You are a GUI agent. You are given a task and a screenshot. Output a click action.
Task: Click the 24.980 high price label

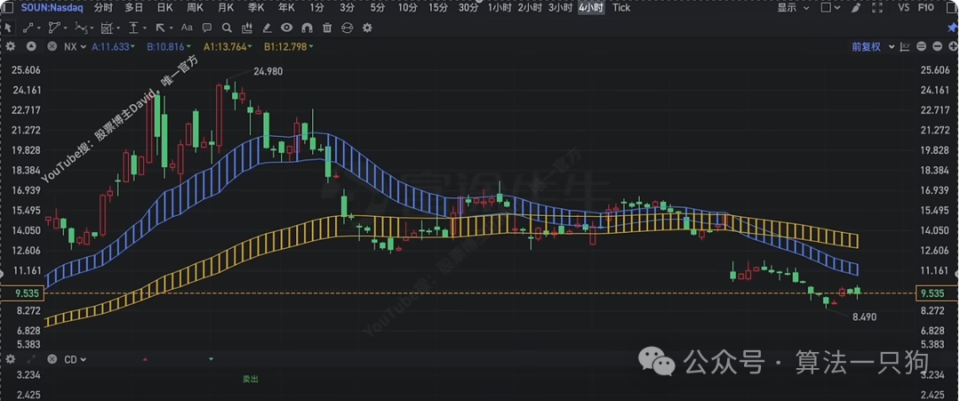268,72
